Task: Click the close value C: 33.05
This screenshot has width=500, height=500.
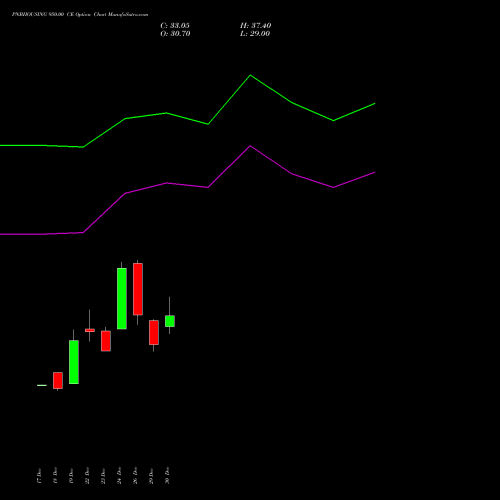Action: tap(175, 26)
